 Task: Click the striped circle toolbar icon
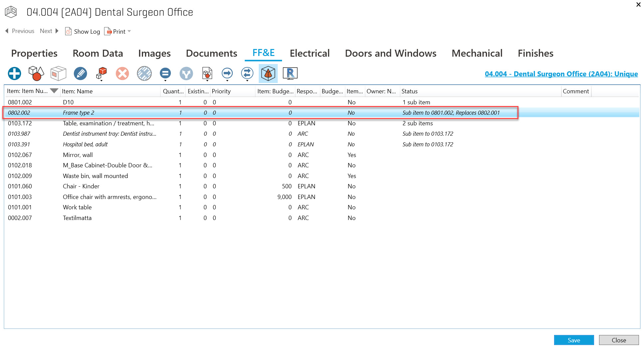[144, 73]
